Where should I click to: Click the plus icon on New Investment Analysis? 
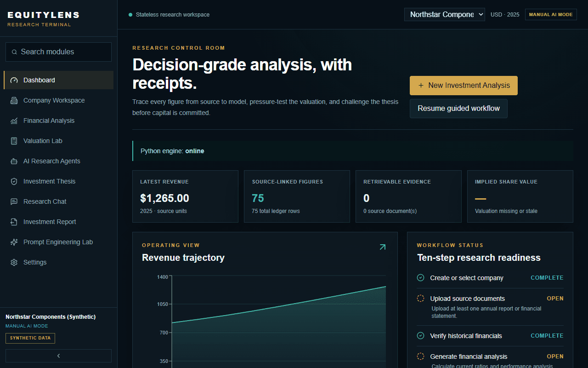click(x=421, y=86)
